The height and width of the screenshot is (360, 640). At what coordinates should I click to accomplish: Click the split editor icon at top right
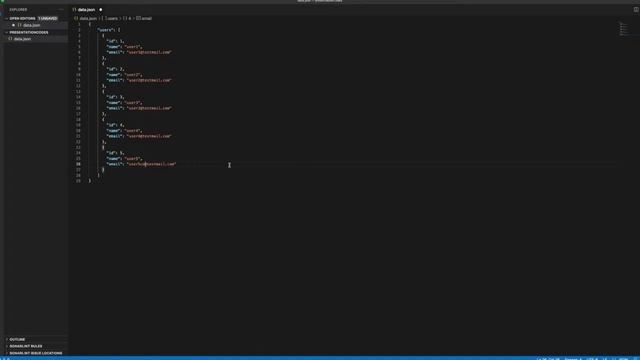coord(636,9)
